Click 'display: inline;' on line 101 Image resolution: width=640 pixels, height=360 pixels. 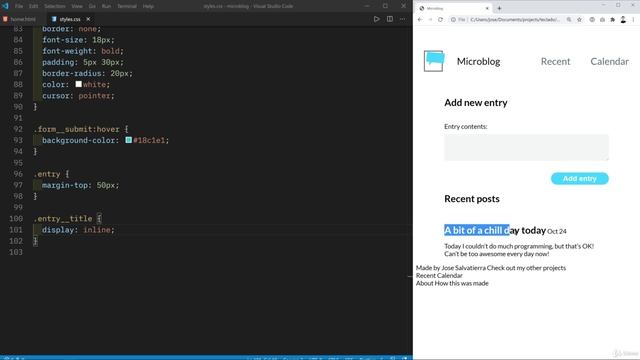pyautogui.click(x=78, y=230)
